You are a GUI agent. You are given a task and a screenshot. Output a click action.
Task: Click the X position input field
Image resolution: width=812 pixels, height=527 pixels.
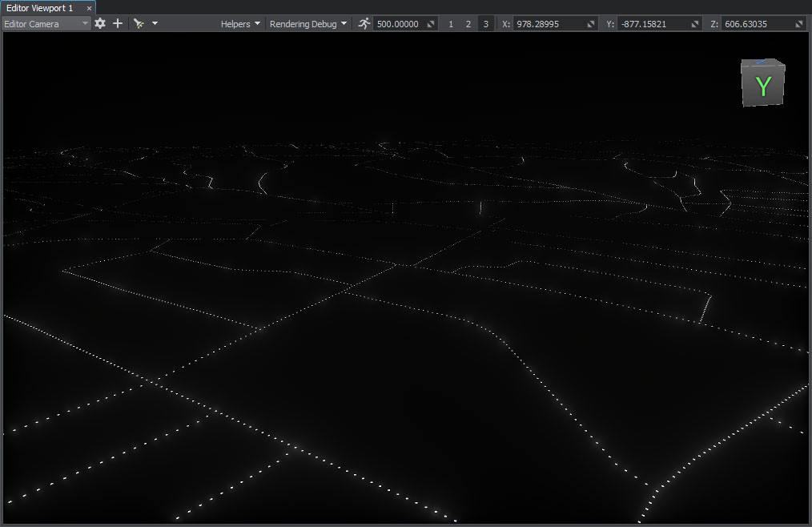[x=549, y=24]
